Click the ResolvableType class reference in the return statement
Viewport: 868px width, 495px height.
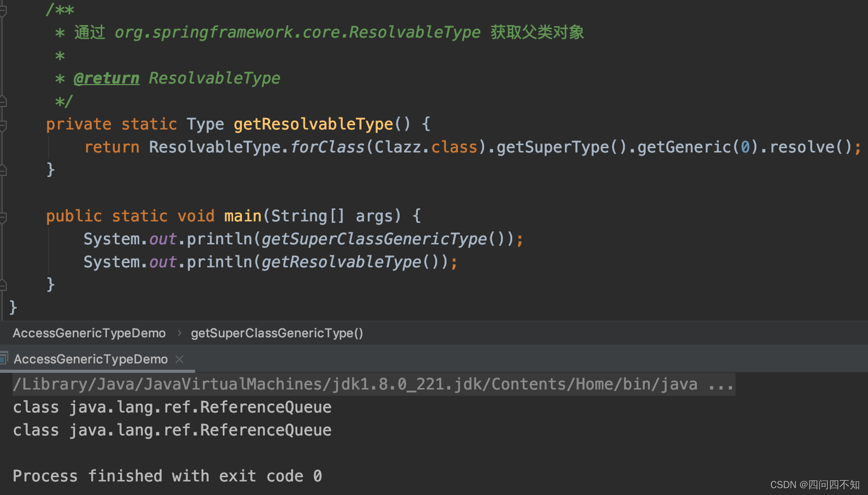(x=214, y=147)
